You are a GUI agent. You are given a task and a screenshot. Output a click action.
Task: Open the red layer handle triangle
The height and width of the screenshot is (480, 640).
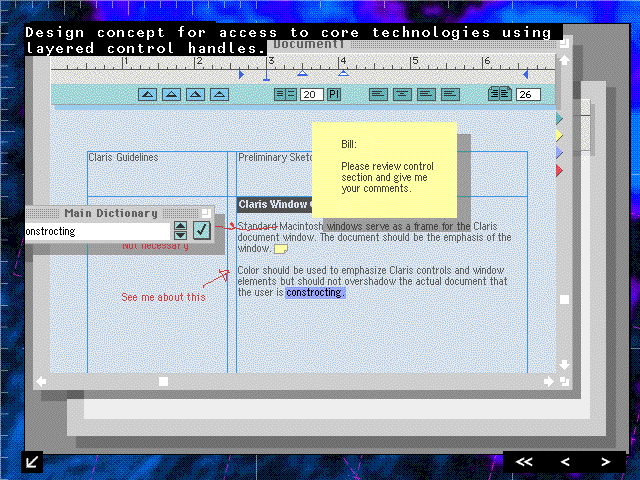(559, 170)
